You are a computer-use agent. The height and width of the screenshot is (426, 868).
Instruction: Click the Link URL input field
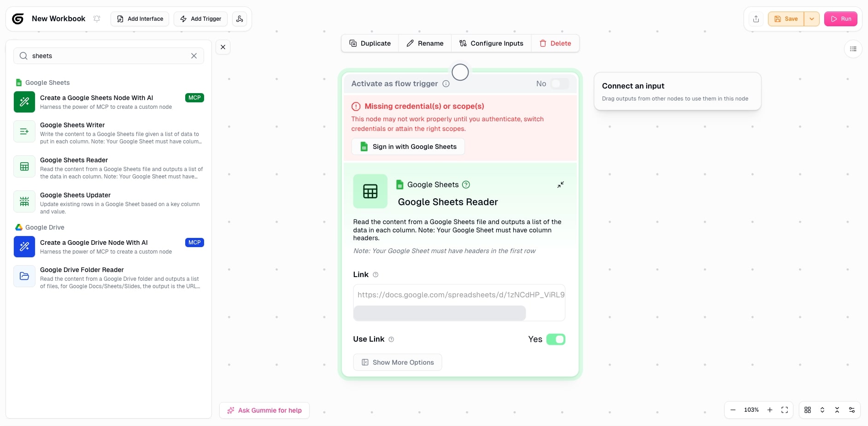click(x=459, y=295)
